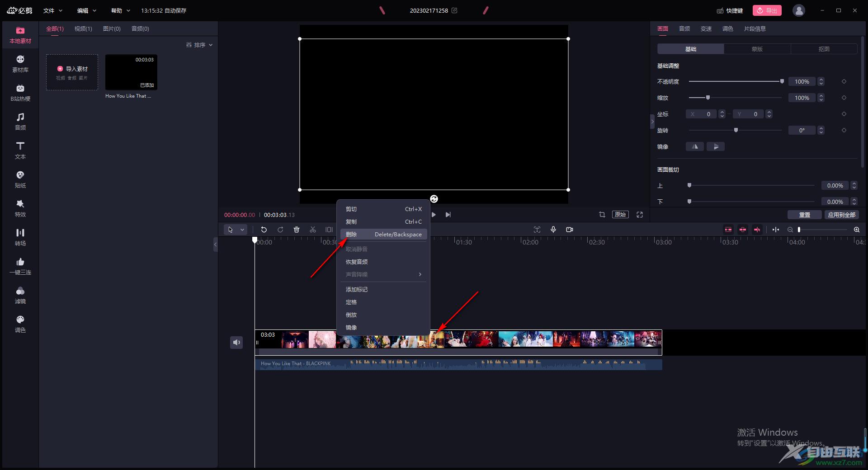Viewport: 868px width, 470px height.
Task: Click the screen recording camera icon
Action: click(570, 230)
